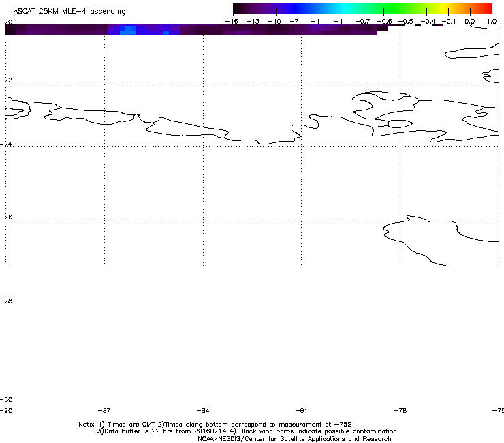Click the -0.5 color scale label
The height and width of the screenshot is (443, 504).
[406, 22]
